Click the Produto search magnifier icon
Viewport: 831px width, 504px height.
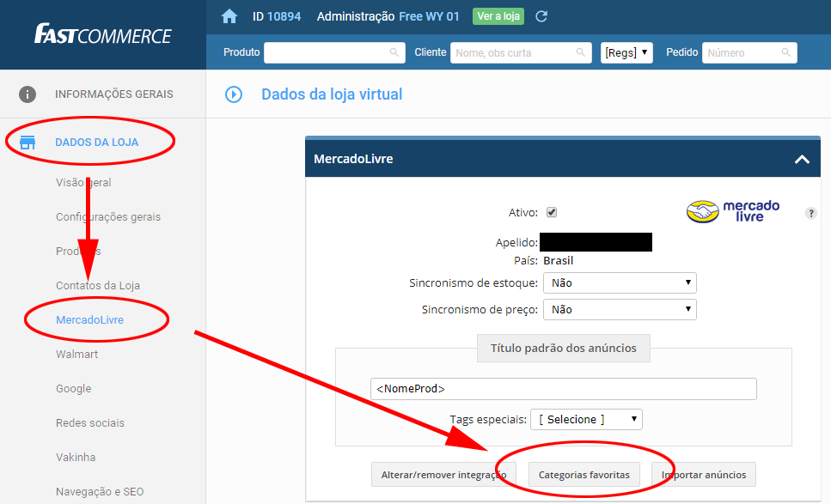394,52
